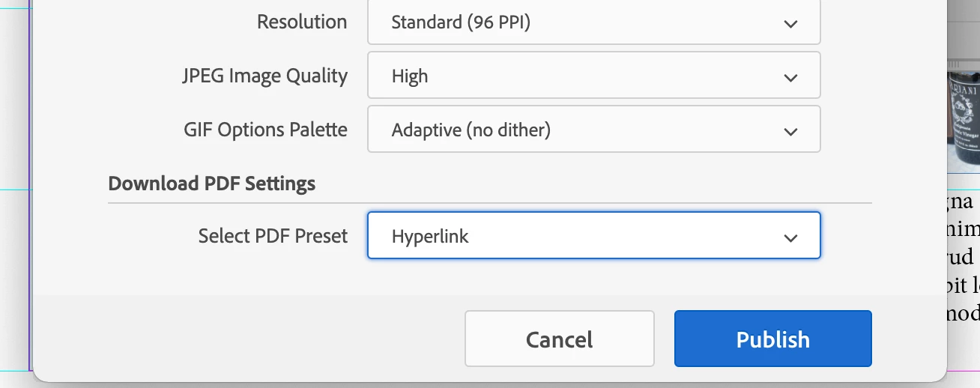Click the divider line under Download PDF Settings
The image size is (980, 388).
click(x=489, y=203)
